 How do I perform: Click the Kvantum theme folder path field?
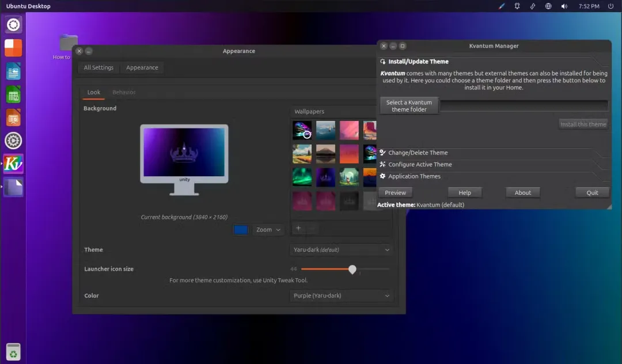[524, 105]
